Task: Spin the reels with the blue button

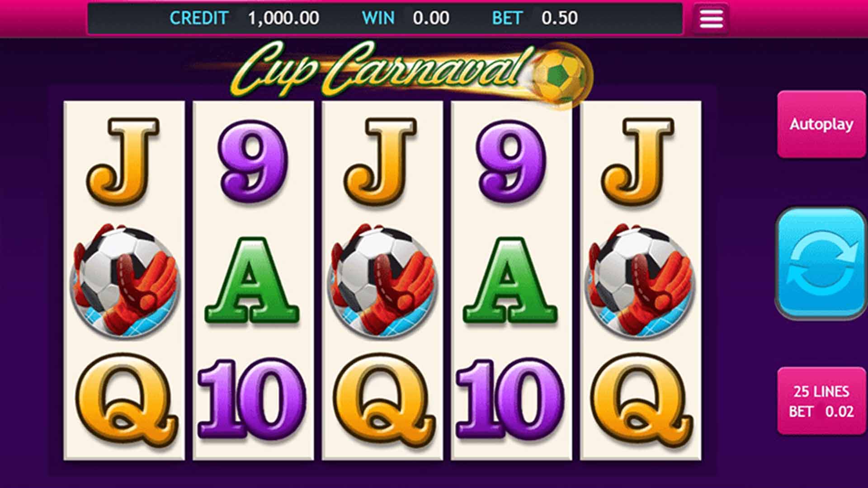Action: [821, 263]
